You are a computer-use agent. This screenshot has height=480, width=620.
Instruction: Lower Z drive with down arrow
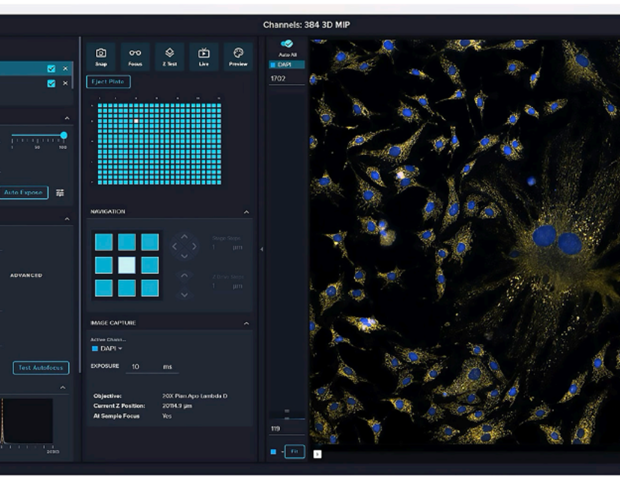[x=184, y=295]
